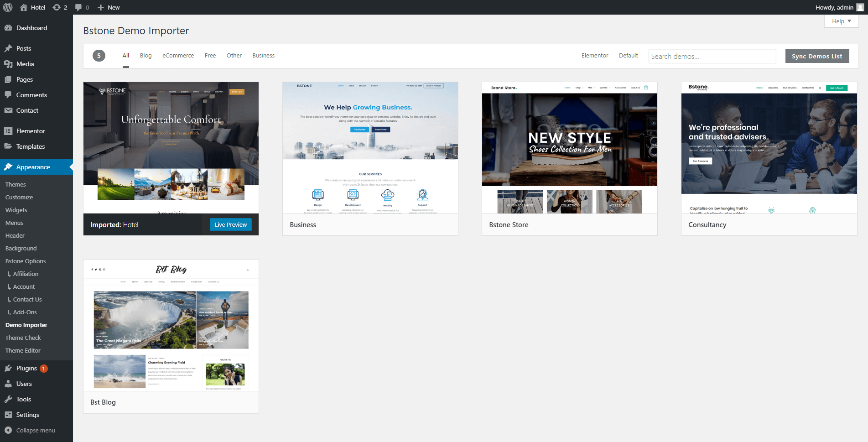Screen dimensions: 868x442
Task: Click the WordPress logo icon in admin bar
Action: pyautogui.click(x=8, y=7)
